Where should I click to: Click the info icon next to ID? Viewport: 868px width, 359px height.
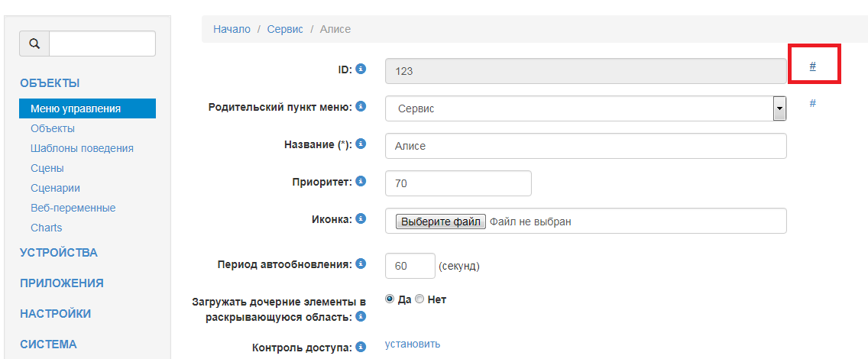pyautogui.click(x=361, y=69)
